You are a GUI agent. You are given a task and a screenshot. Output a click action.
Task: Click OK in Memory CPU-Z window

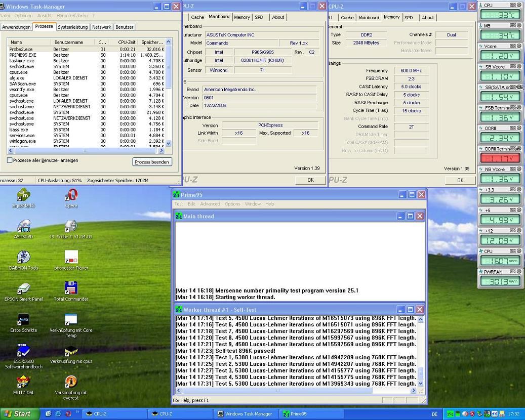[460, 180]
